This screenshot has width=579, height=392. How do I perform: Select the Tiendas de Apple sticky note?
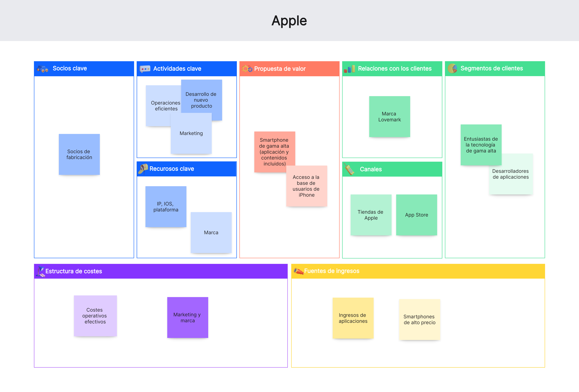pyautogui.click(x=371, y=215)
